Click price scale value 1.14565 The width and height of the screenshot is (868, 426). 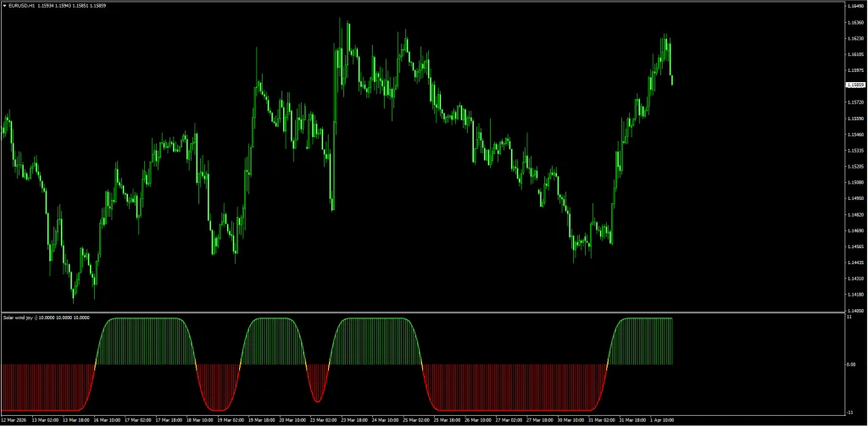(855, 246)
